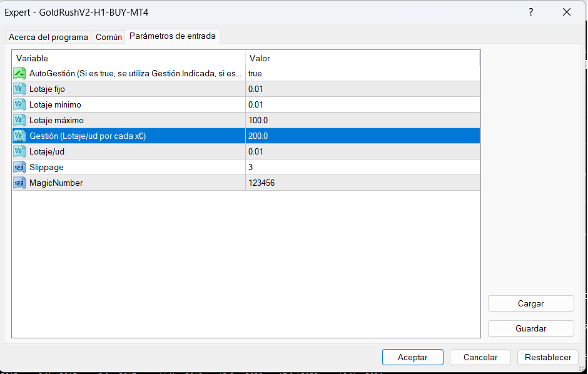588x374 pixels.
Task: Click the Lotaje/ud variable icon
Action: [19, 151]
